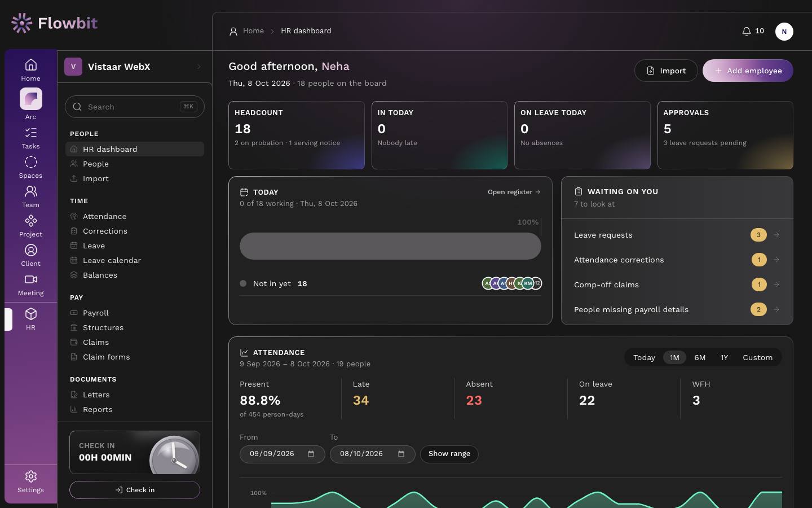Screen dimensions: 812x508
Task: Select the HR cube icon in rail
Action: [x=30, y=314]
